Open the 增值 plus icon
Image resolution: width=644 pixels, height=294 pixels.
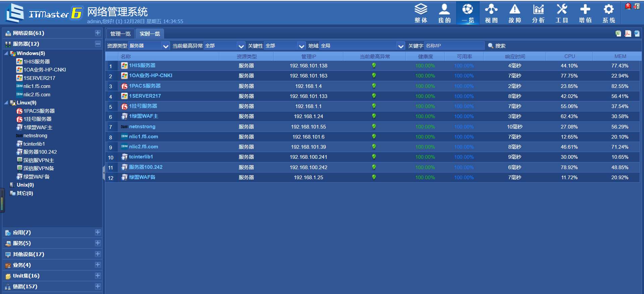(585, 13)
